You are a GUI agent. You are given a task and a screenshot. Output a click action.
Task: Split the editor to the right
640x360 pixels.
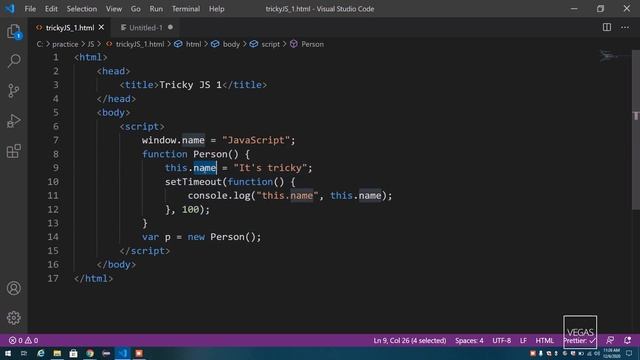point(607,27)
